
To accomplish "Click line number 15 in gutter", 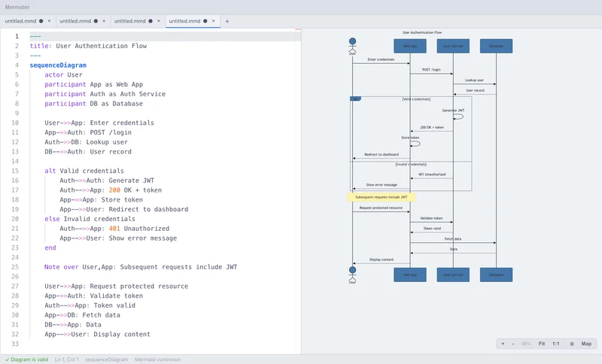I will click(x=14, y=171).
